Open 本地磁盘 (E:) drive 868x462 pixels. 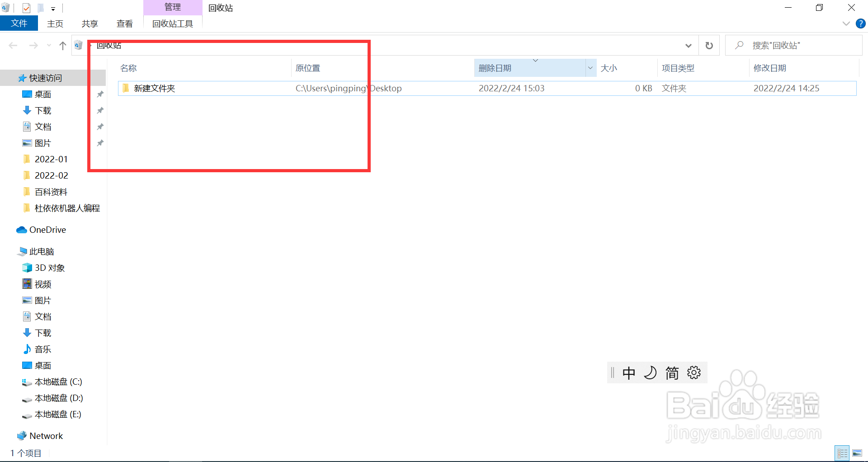58,414
